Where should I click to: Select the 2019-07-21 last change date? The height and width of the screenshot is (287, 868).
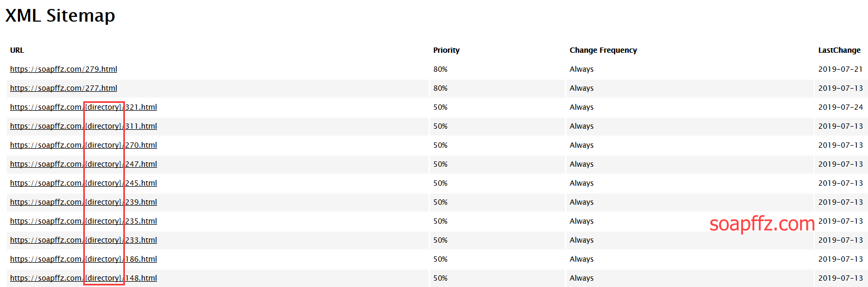click(x=841, y=69)
